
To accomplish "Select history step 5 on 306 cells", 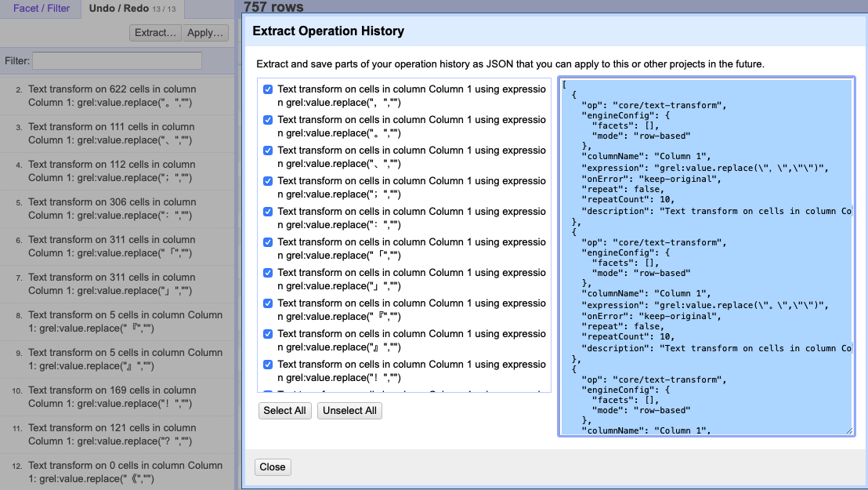I will point(111,209).
